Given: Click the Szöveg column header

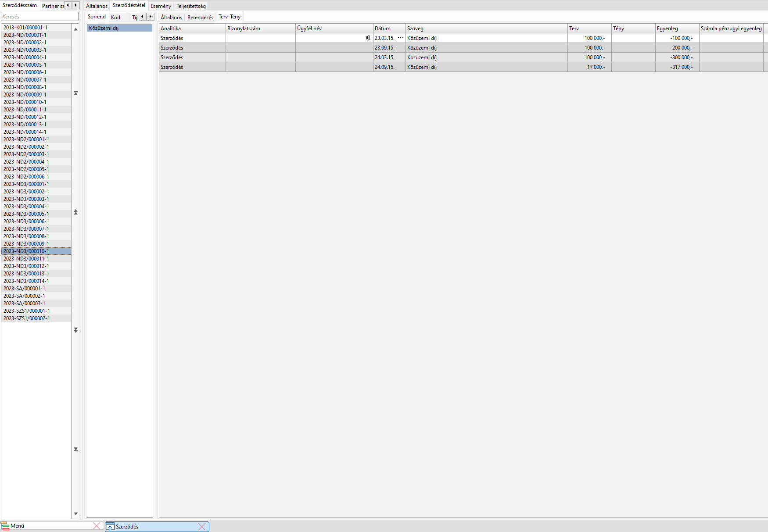Looking at the screenshot, I should [487, 29].
